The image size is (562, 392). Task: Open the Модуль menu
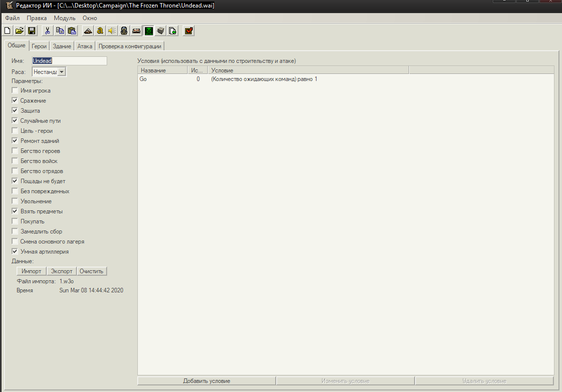point(64,18)
